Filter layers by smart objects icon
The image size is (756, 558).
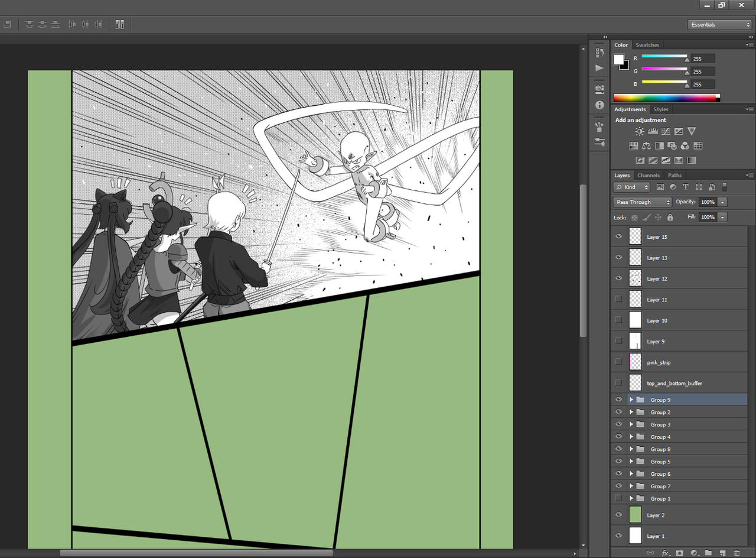pyautogui.click(x=712, y=187)
